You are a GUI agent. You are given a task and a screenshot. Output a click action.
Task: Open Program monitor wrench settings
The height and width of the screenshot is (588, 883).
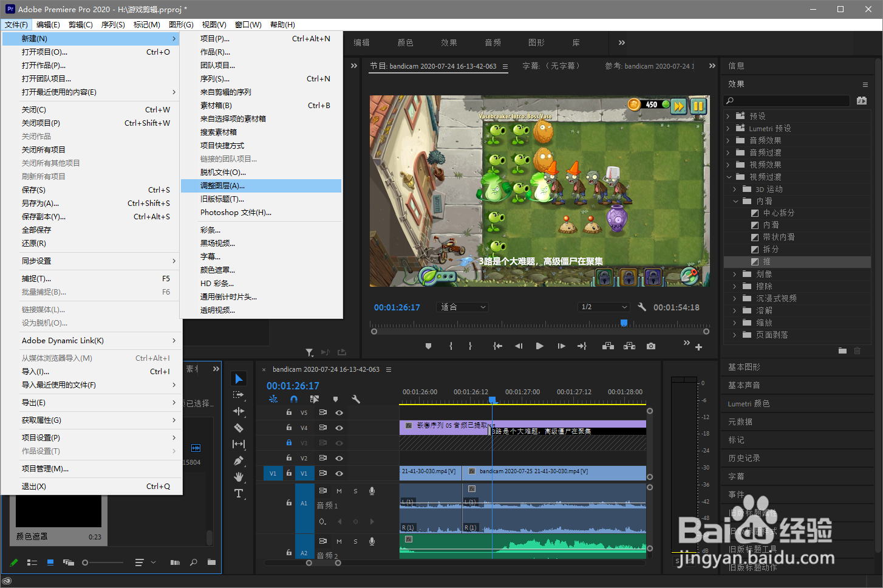(642, 307)
